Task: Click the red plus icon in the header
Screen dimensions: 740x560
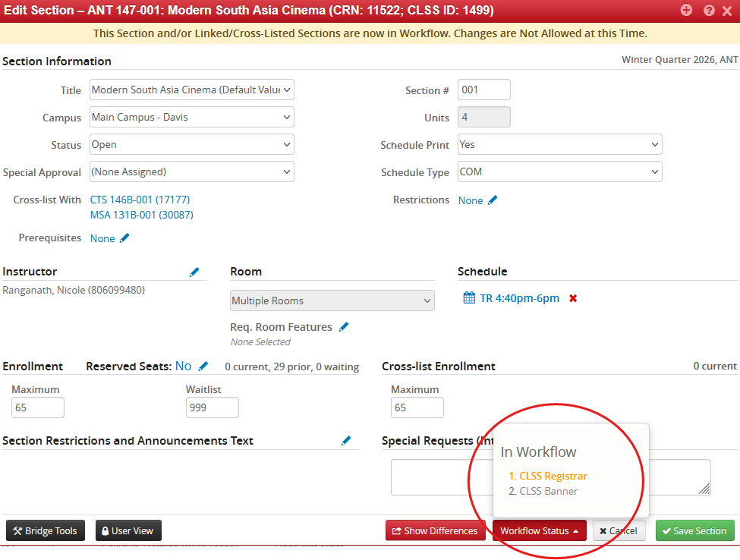Action: (x=686, y=10)
